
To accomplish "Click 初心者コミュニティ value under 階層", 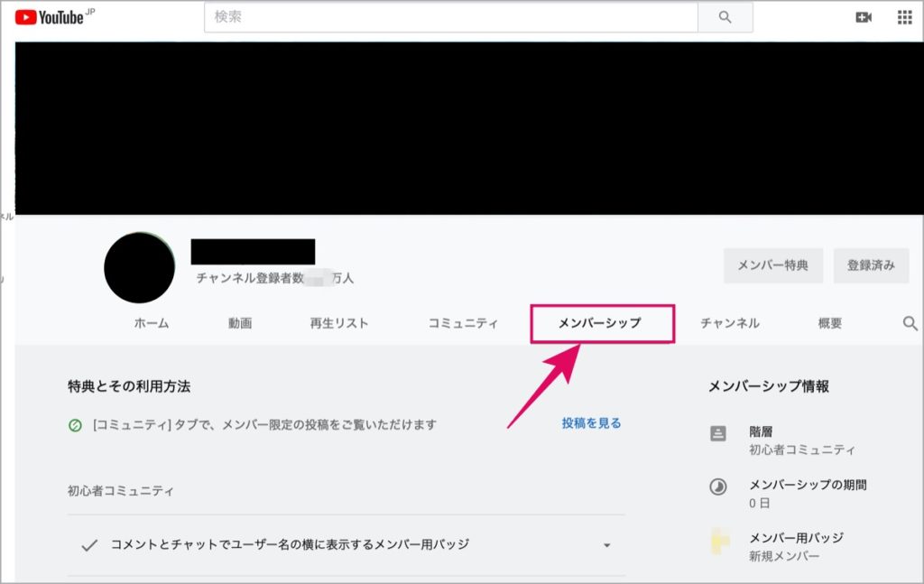I will [801, 450].
